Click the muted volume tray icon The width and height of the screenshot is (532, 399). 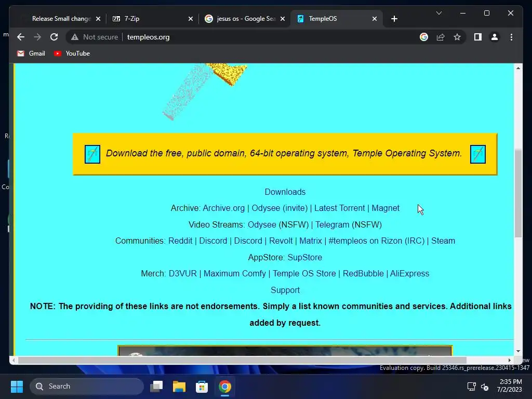coord(485,387)
